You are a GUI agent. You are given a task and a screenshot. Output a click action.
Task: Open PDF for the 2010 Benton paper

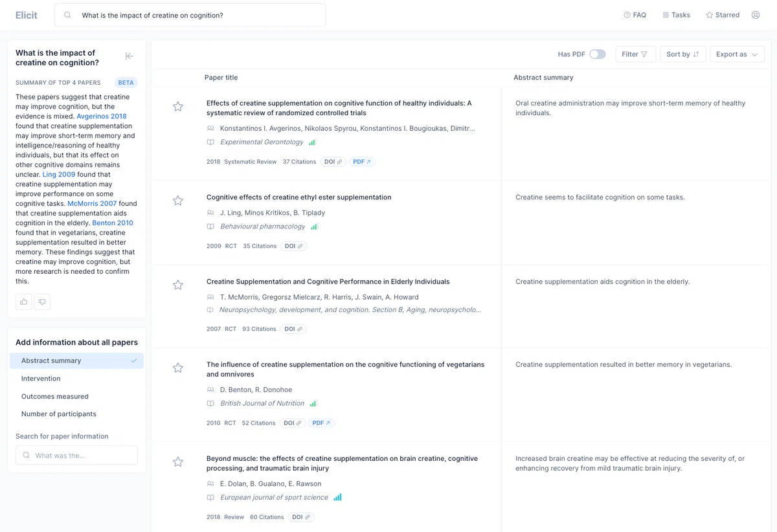[321, 423]
